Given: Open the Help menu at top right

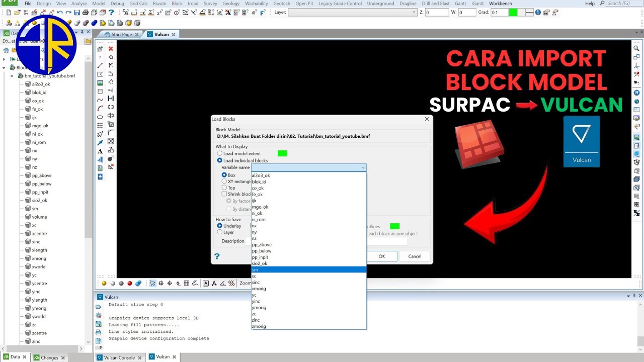Looking at the screenshot, I should coord(590,4).
